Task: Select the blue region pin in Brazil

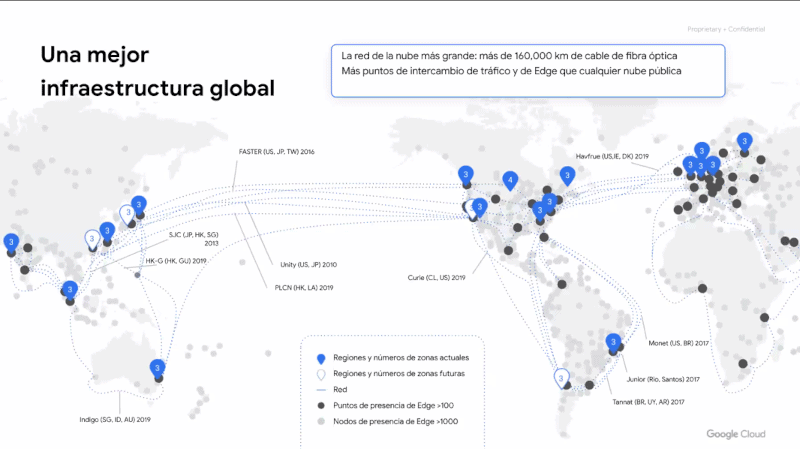Action: click(x=613, y=342)
